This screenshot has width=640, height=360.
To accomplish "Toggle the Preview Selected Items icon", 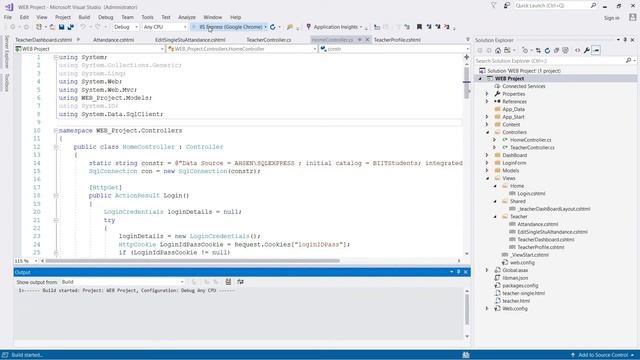I will [596, 50].
